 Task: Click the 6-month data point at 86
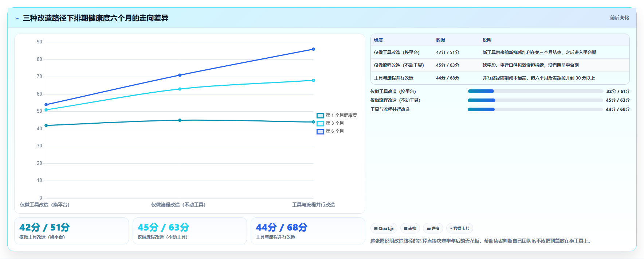pos(313,49)
